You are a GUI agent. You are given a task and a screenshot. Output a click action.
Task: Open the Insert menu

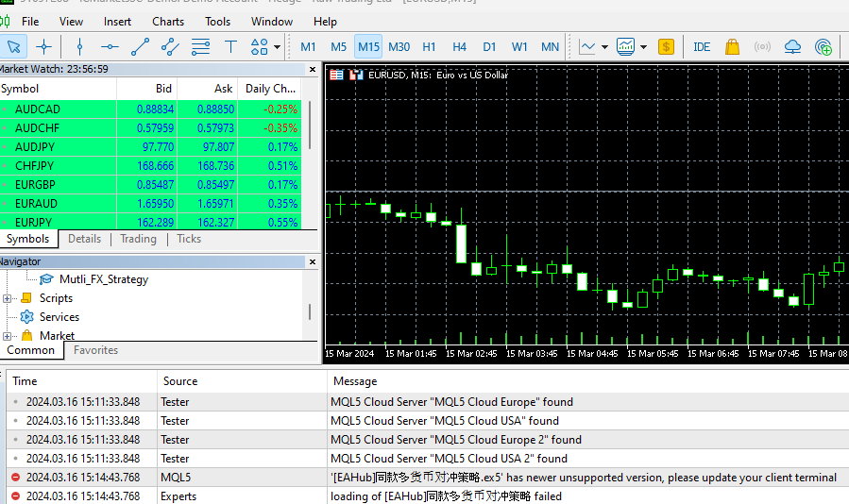117,22
